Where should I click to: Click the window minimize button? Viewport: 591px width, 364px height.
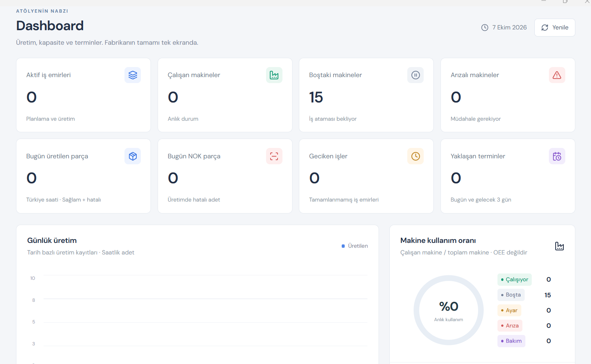[x=544, y=1]
